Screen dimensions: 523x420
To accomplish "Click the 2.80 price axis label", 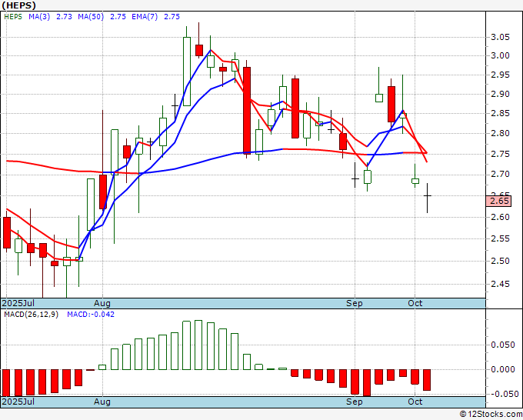I will coord(501,133).
